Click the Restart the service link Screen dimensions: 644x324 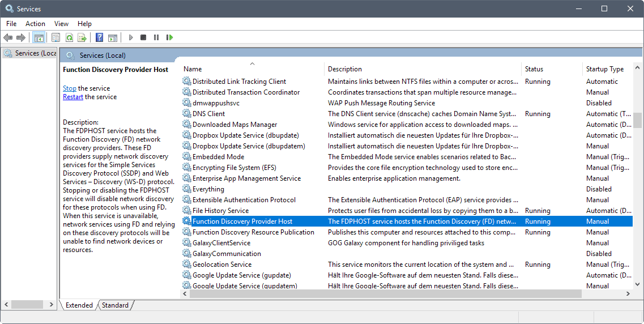(x=73, y=97)
